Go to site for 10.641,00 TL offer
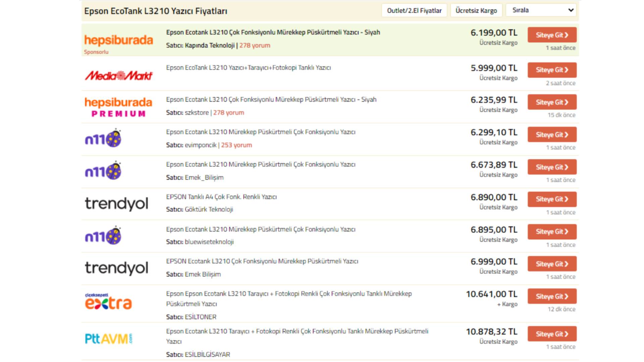644x362 pixels. [552, 296]
